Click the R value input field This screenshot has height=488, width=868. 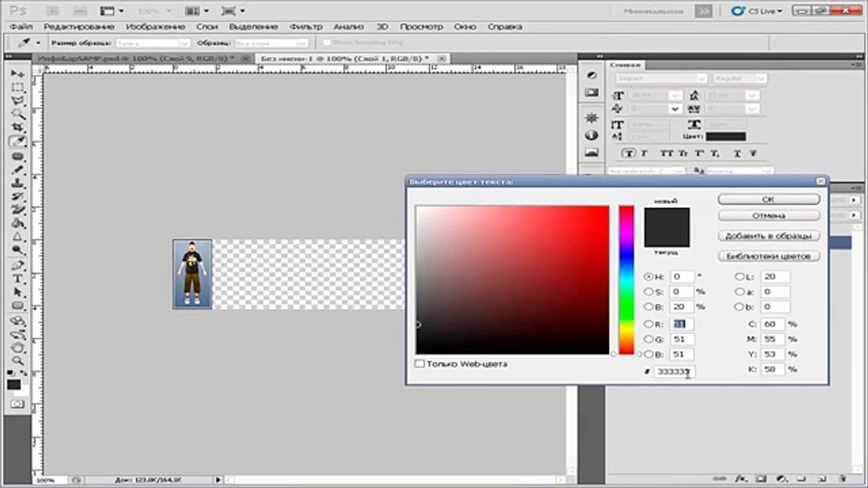[x=682, y=324]
